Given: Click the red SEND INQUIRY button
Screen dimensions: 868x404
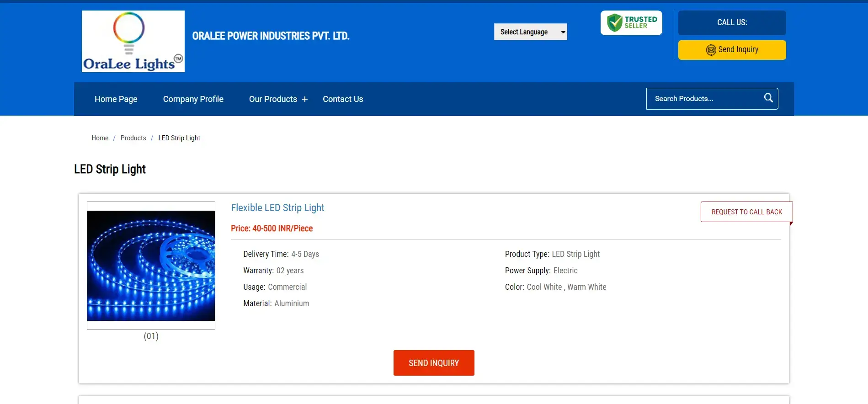Looking at the screenshot, I should tap(434, 363).
